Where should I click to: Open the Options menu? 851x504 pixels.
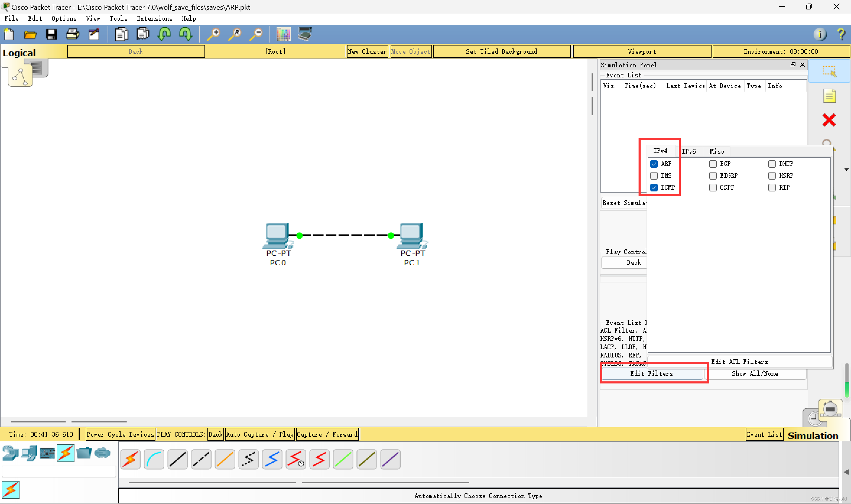[x=64, y=18]
